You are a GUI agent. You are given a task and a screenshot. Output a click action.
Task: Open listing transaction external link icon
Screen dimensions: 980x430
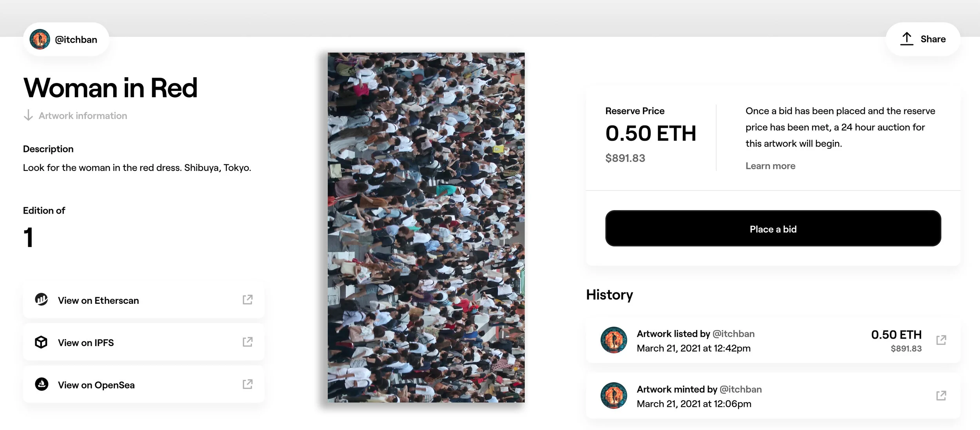click(941, 340)
